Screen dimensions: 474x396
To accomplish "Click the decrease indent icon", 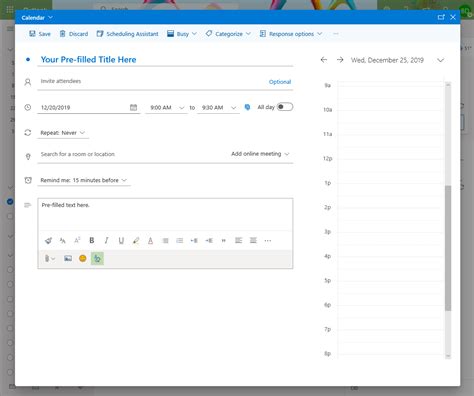I will coord(194,240).
